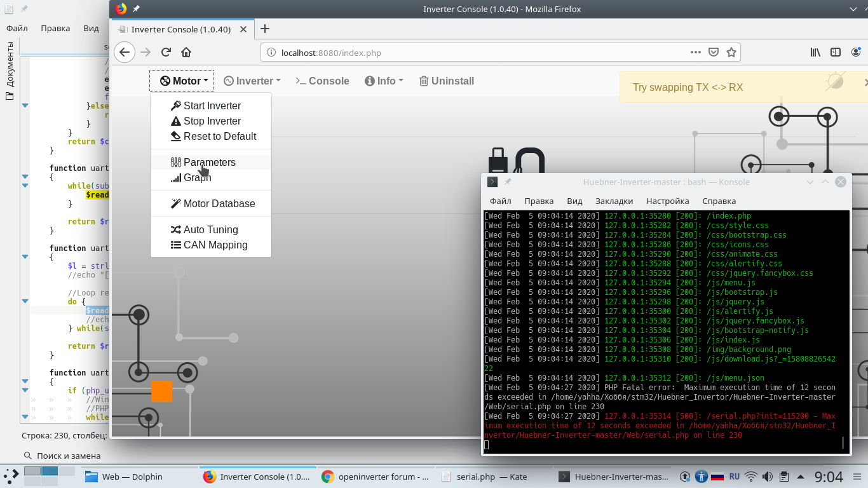The image size is (868, 488).
Task: Open the Console link in navbar
Action: (323, 81)
